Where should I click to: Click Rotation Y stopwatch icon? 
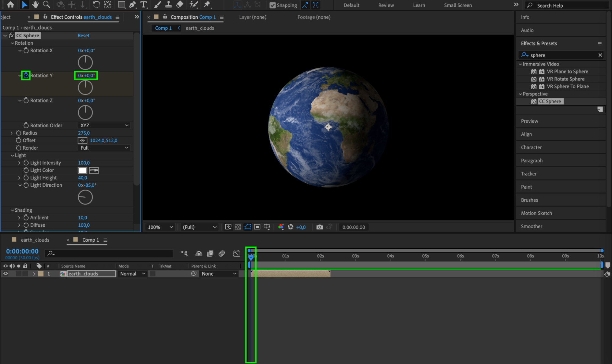pos(26,76)
